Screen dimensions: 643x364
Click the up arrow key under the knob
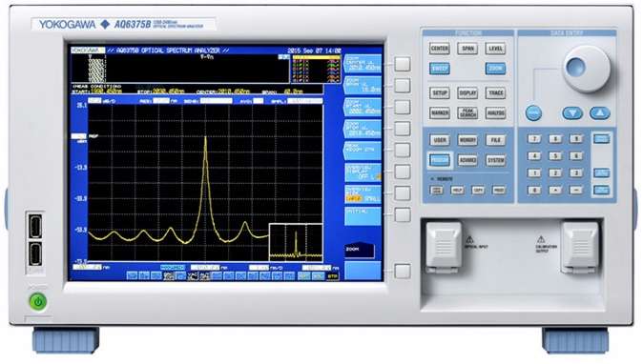click(x=599, y=113)
